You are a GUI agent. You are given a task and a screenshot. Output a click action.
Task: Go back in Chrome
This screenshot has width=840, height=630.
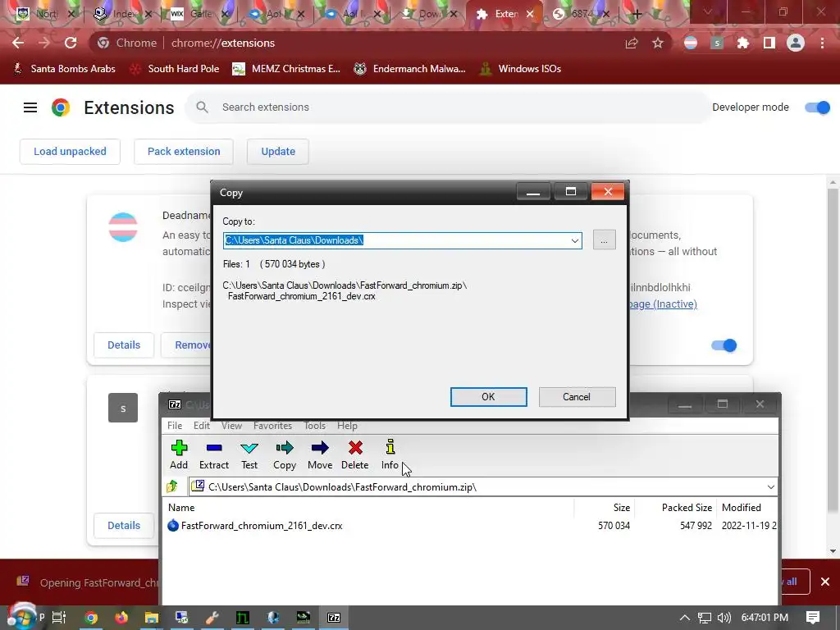[18, 43]
